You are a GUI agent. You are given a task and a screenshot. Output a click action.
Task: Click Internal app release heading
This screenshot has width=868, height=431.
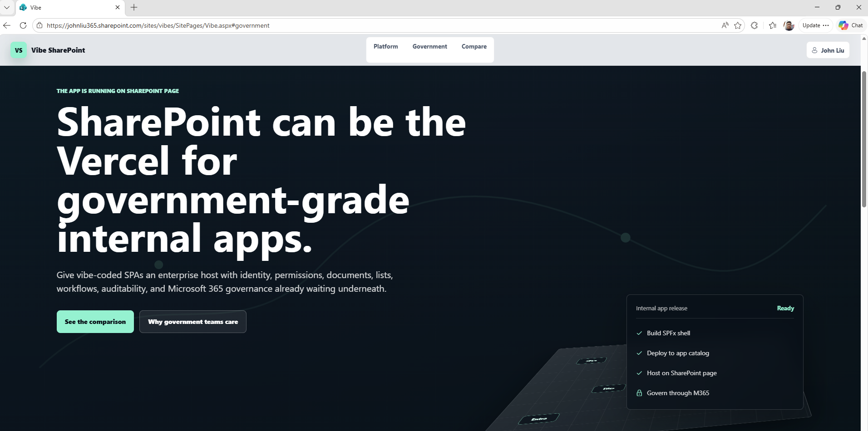point(661,308)
